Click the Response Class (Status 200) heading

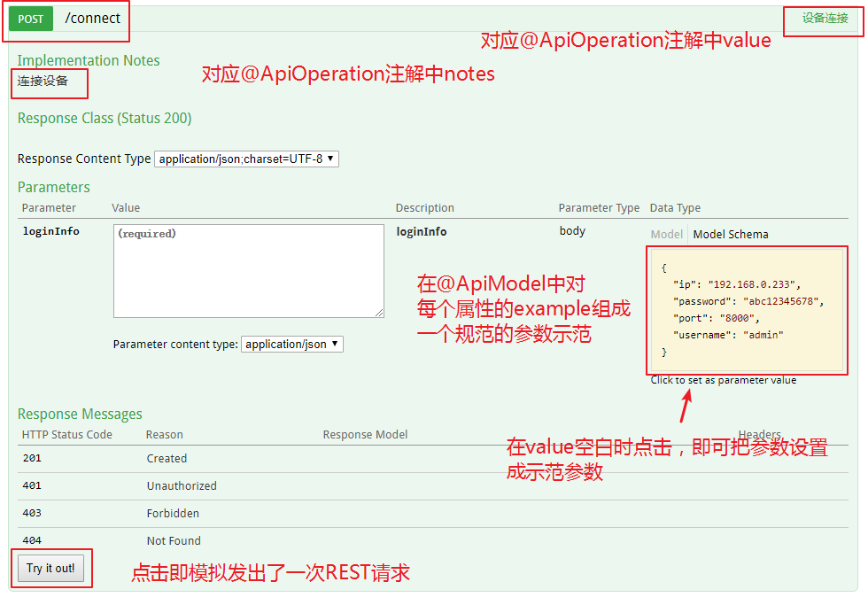(105, 119)
